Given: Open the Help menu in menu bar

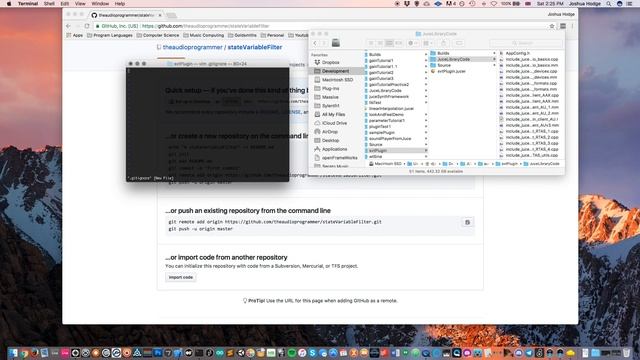Looking at the screenshot, I should pos(120,3).
